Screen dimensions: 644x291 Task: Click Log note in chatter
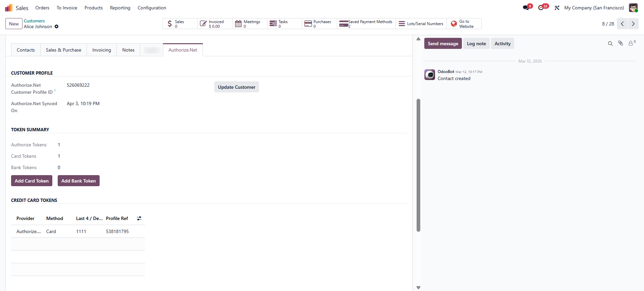(x=476, y=44)
